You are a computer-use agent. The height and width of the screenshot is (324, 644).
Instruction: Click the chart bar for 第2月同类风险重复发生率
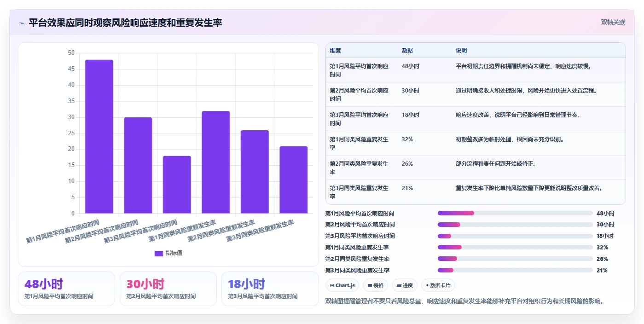[255, 172]
